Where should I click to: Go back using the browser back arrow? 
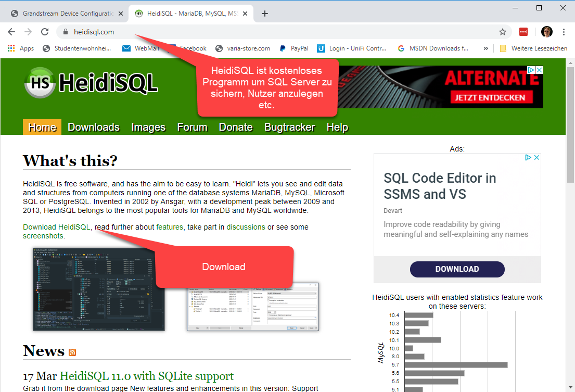point(11,32)
